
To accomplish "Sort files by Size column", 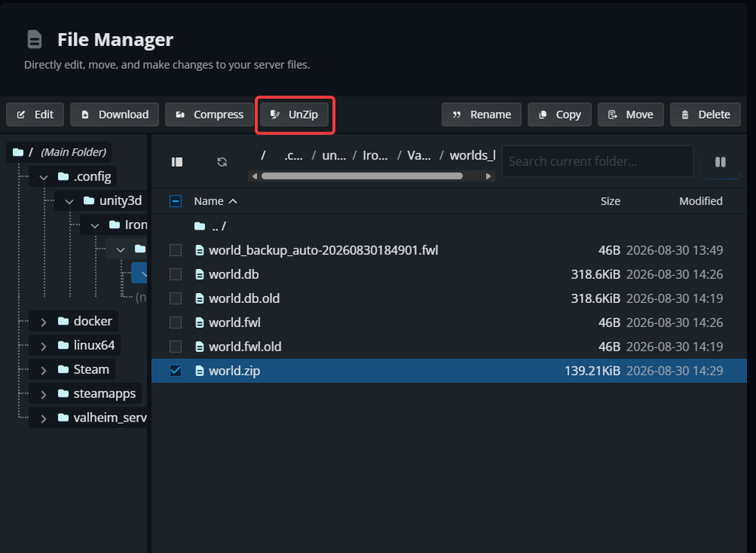I will [x=610, y=202].
